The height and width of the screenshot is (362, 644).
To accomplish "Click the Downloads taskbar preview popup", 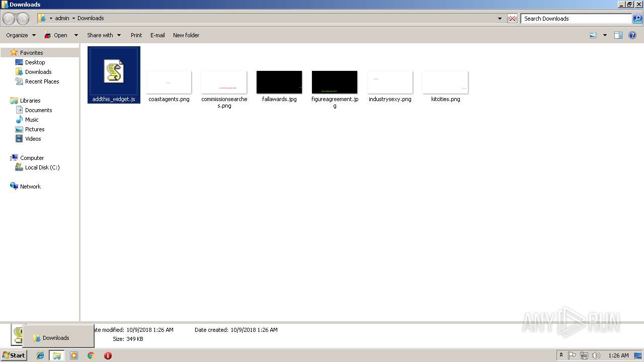I will pyautogui.click(x=58, y=336).
